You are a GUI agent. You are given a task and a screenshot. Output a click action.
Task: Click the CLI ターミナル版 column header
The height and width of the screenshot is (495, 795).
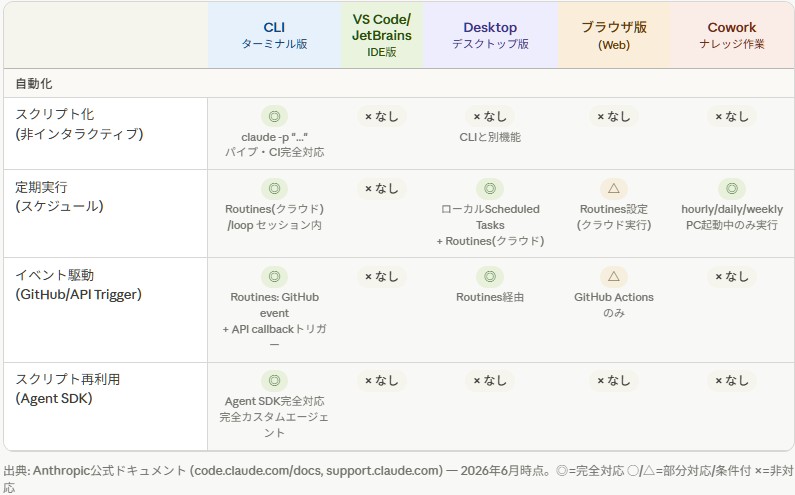pyautogui.click(x=274, y=35)
